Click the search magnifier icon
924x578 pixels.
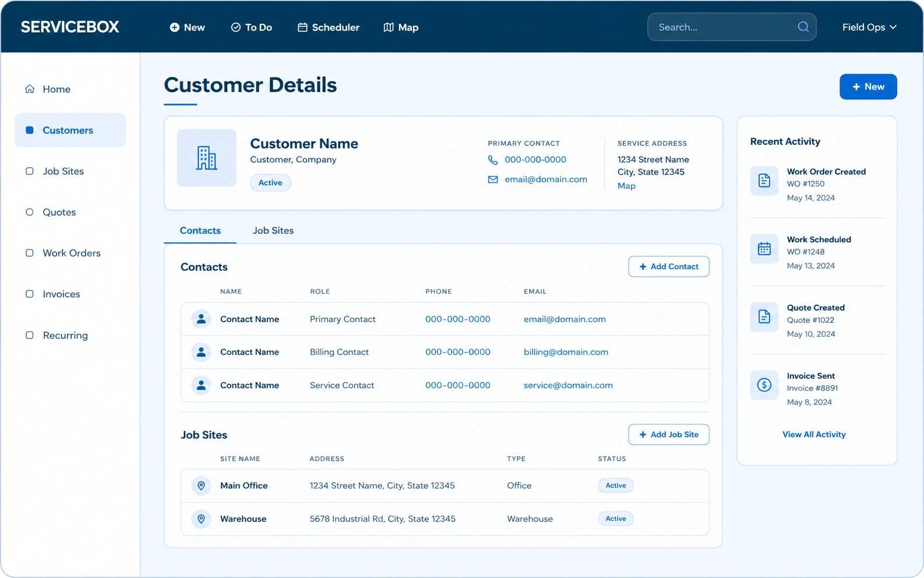point(803,27)
